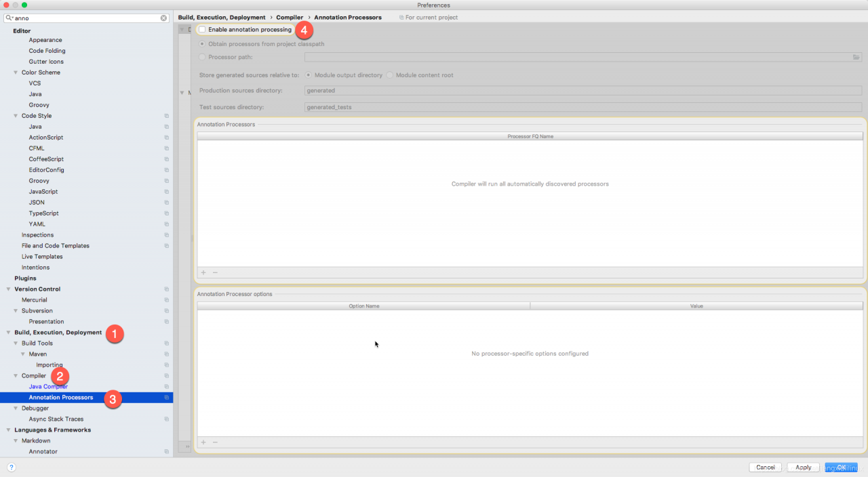Enable annotation processing checkbox
Screen dimensions: 868x477
[x=202, y=30]
